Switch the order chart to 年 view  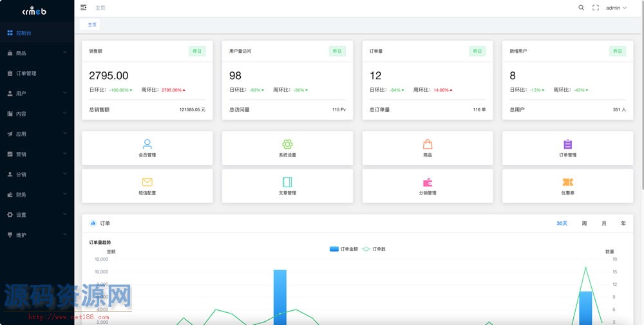[x=623, y=223]
